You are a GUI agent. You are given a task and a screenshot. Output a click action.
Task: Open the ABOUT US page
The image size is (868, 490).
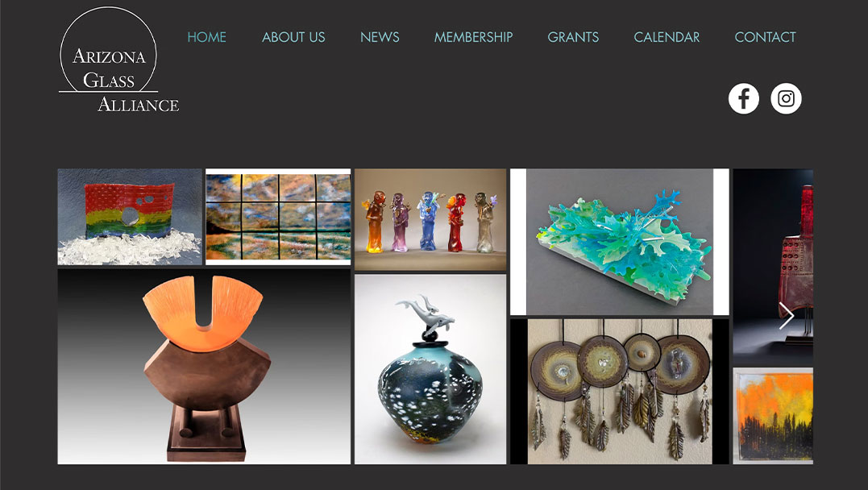293,37
